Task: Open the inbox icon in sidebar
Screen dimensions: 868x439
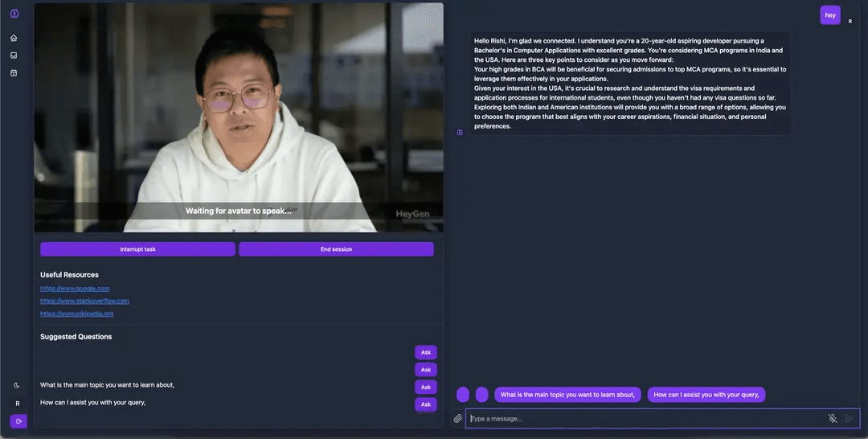Action: pos(14,55)
